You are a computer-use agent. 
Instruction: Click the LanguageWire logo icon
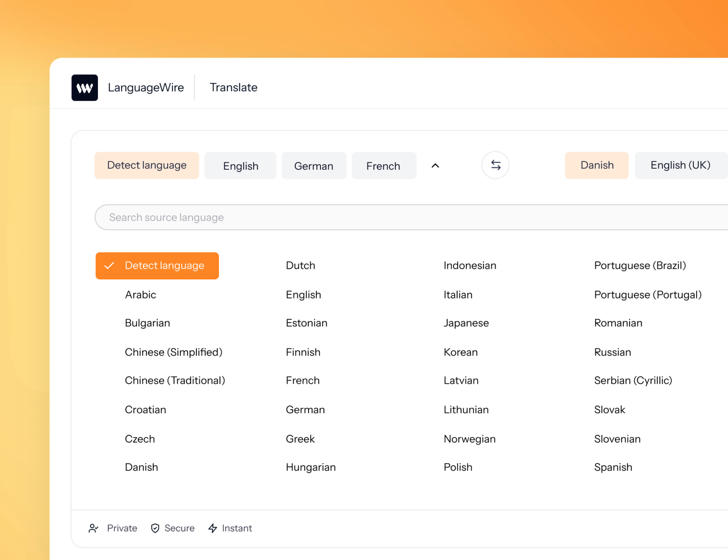pos(85,87)
